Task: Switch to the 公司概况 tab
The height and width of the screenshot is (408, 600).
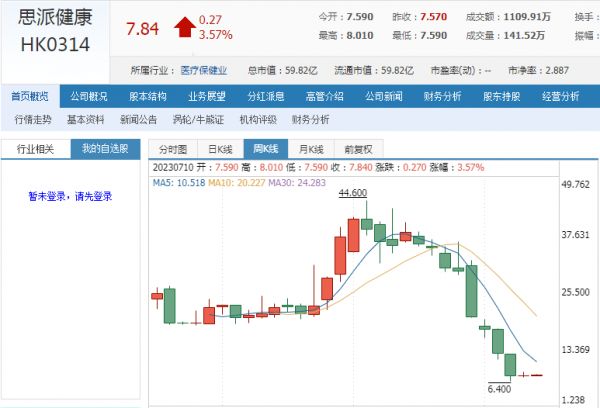Action: tap(89, 97)
